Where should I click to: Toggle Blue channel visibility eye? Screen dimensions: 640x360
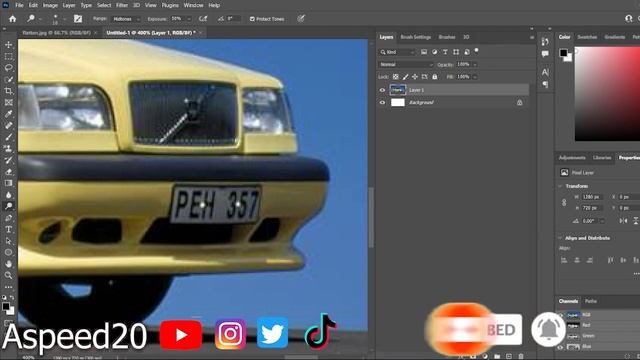pyautogui.click(x=560, y=347)
